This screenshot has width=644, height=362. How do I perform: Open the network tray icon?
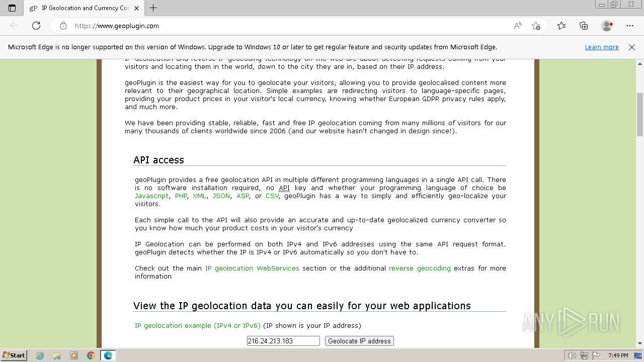pyautogui.click(x=584, y=355)
